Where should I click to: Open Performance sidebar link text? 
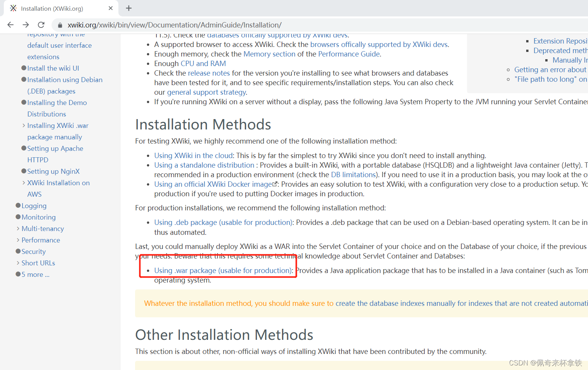(x=41, y=240)
